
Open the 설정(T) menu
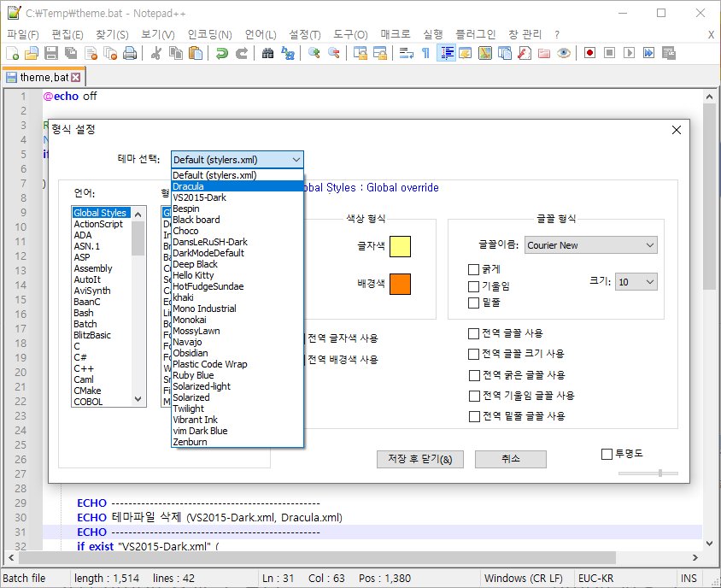(304, 34)
